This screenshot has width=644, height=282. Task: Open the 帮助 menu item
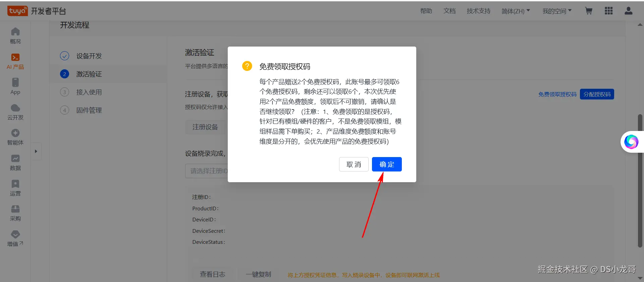[x=426, y=11]
